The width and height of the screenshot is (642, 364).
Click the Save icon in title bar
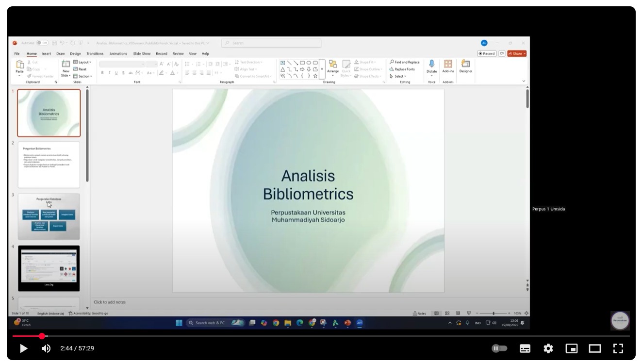(54, 43)
